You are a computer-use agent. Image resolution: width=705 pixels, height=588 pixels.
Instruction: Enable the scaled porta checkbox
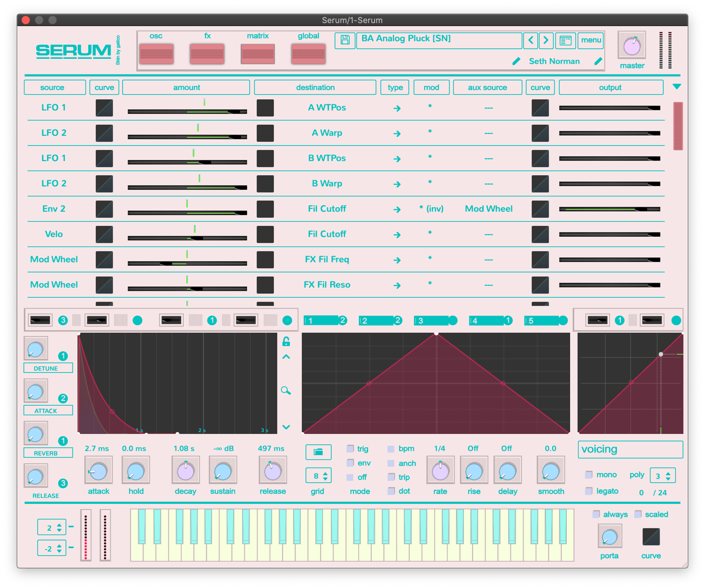[x=638, y=514]
